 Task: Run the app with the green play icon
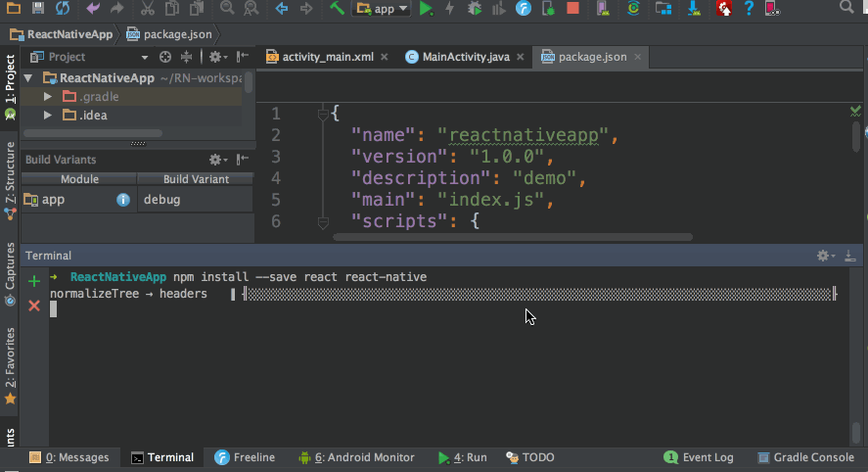426,9
